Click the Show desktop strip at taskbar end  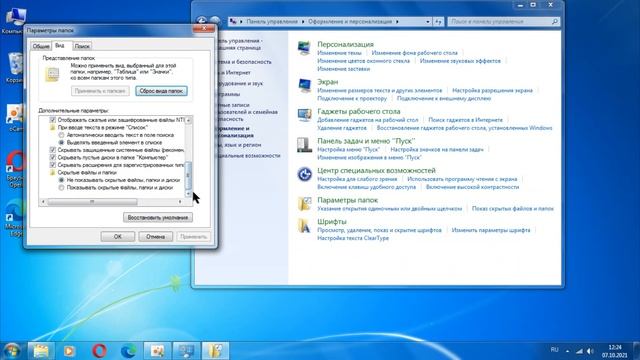636,351
